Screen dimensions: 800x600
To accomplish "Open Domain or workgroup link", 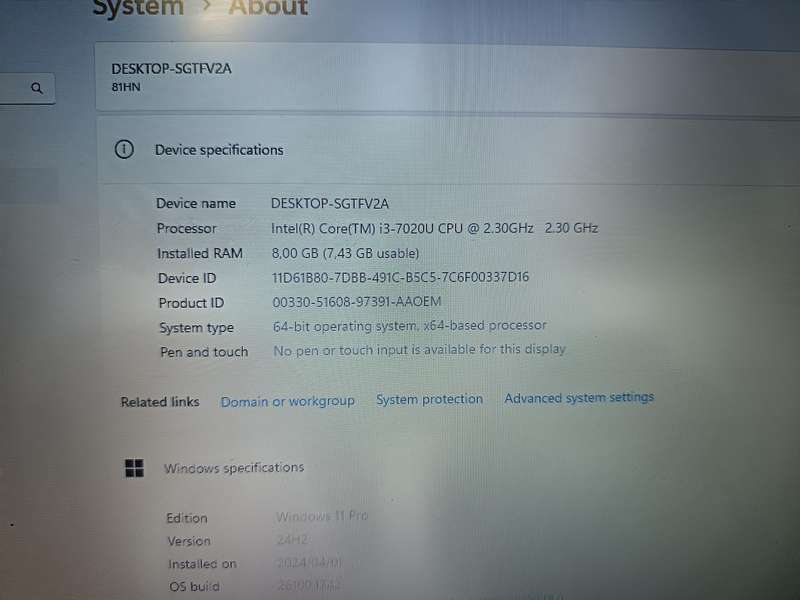I will (287, 402).
